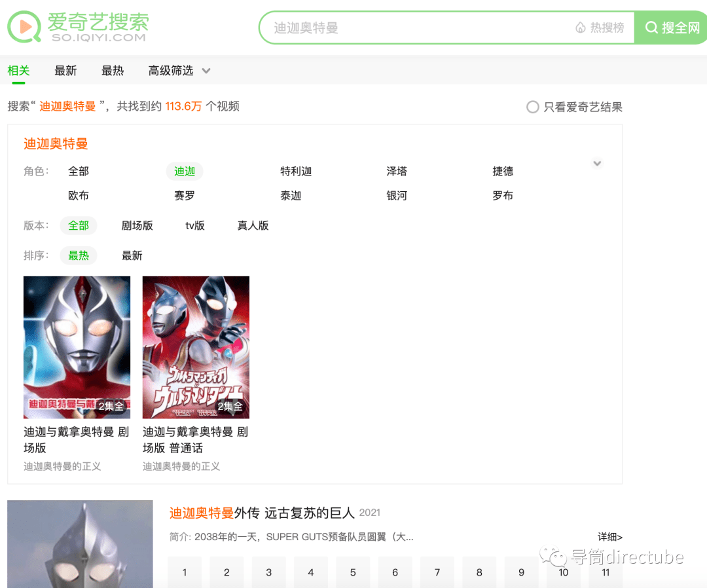The image size is (707, 588).
Task: Expand the 高级筛选 advanced filter dropdown
Action: 179,70
